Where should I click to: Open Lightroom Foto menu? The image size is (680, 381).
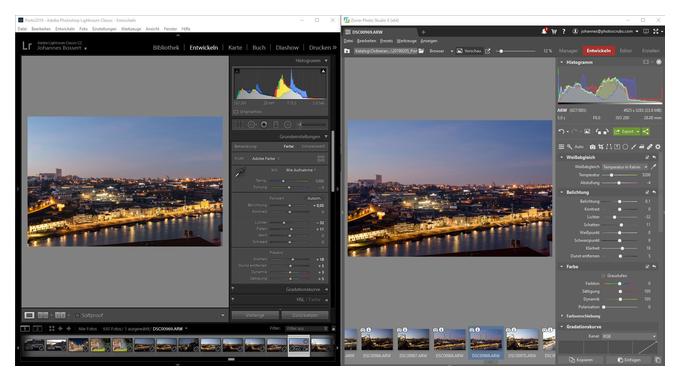83,29
